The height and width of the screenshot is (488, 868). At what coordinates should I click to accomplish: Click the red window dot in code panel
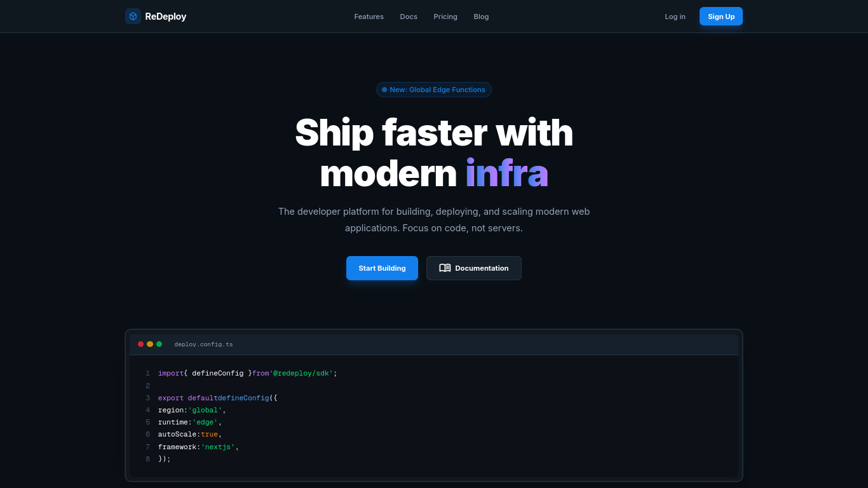coord(140,344)
